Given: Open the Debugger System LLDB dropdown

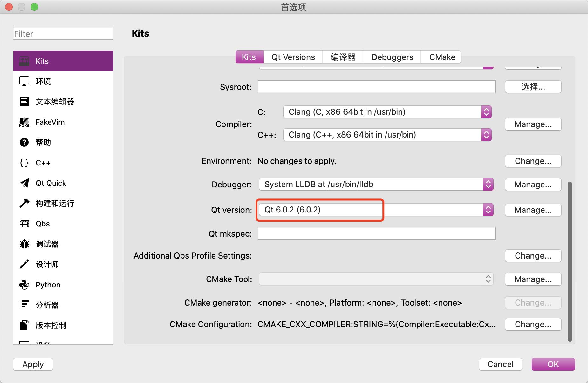Looking at the screenshot, I should coord(376,184).
